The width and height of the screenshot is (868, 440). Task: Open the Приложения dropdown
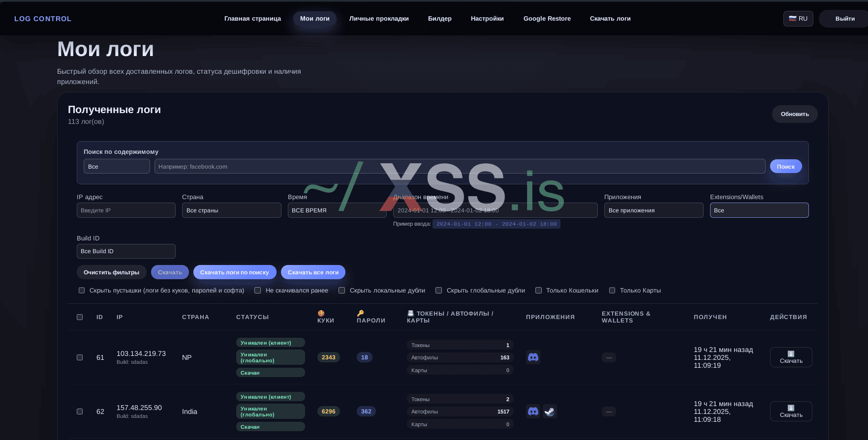point(654,210)
